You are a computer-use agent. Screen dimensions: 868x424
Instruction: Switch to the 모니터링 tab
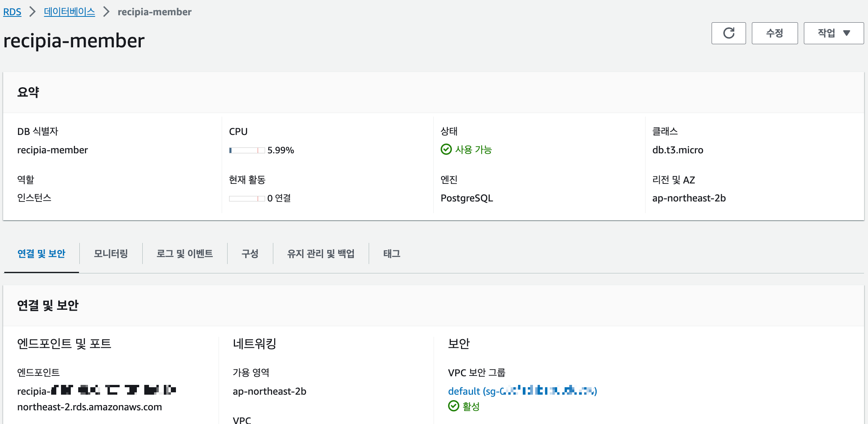click(111, 253)
